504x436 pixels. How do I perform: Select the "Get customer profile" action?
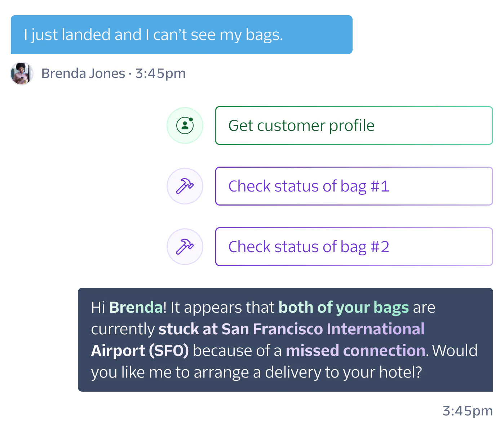coord(354,125)
